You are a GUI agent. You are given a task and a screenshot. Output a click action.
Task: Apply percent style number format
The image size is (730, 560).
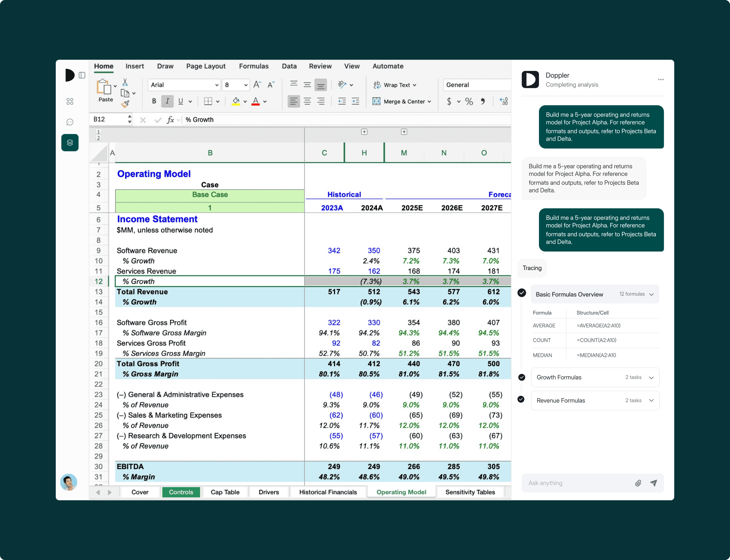click(469, 101)
